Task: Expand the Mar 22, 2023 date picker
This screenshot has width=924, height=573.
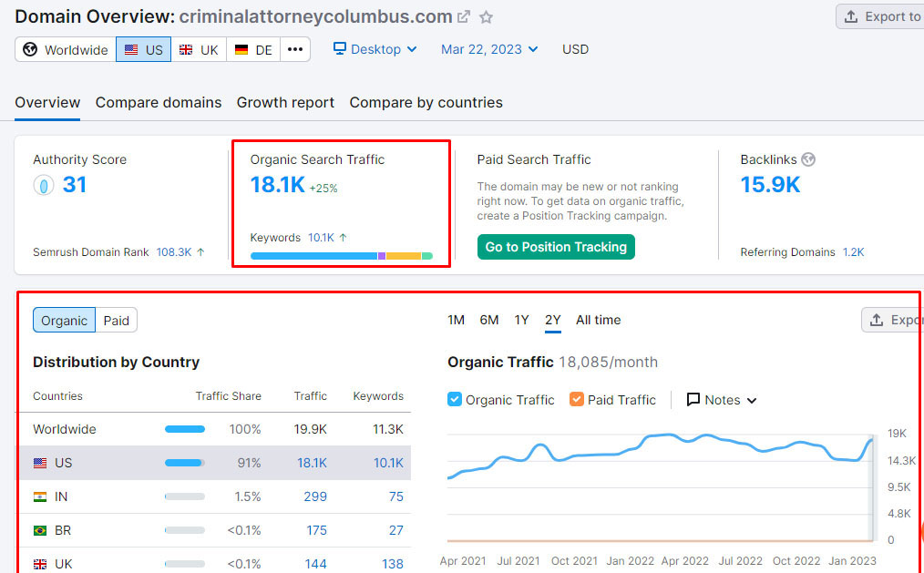Action: (489, 49)
